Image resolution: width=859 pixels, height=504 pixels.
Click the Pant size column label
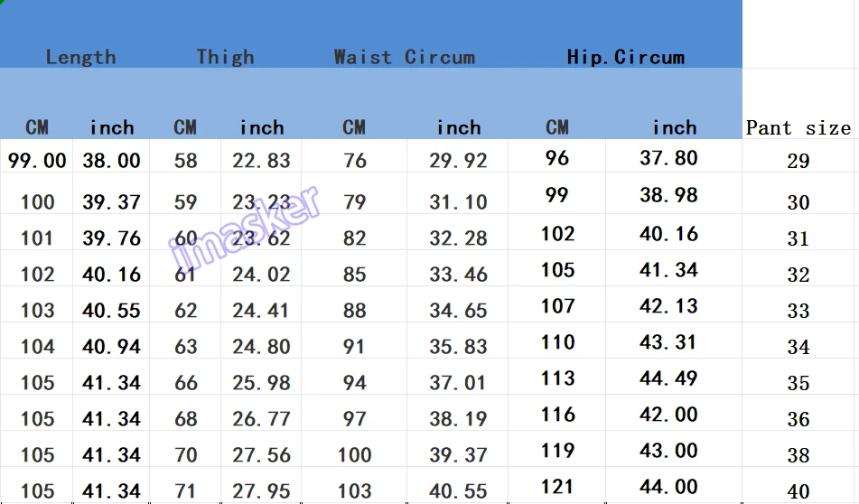click(798, 127)
